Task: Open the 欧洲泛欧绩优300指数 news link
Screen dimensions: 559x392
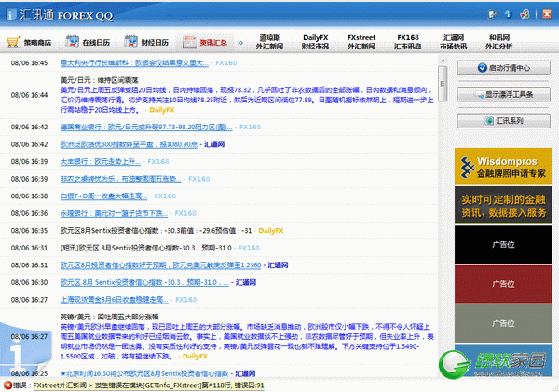Action: pos(129,144)
